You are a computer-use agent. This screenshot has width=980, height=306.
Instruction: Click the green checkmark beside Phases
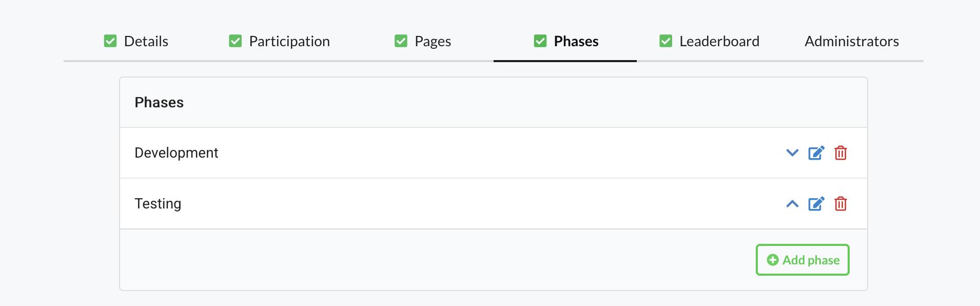coord(540,41)
